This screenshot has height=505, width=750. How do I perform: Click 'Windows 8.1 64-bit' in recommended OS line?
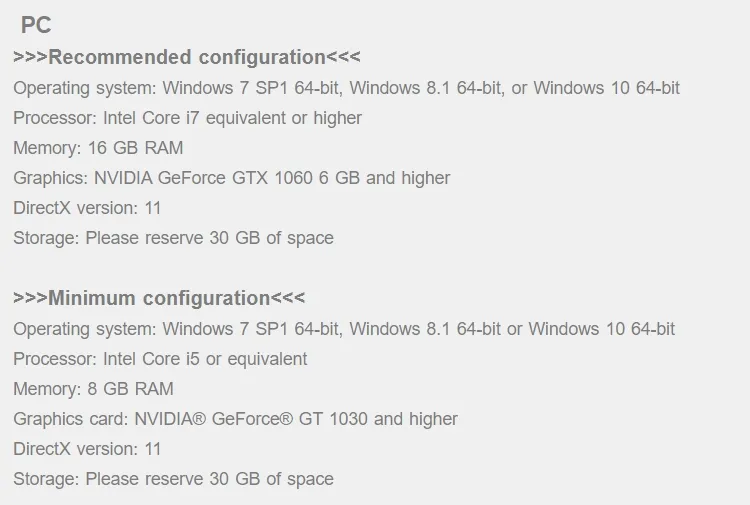tap(424, 88)
